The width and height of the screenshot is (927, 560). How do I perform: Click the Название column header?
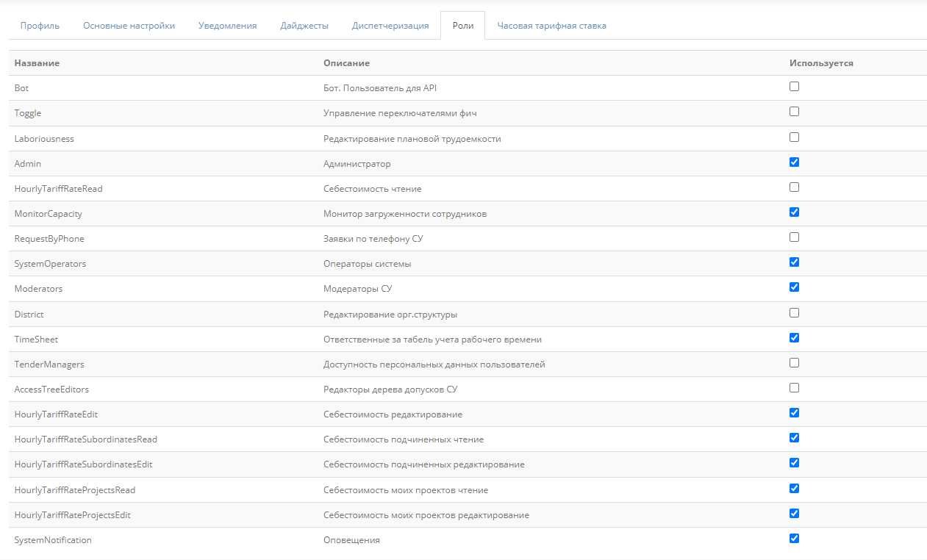[37, 63]
